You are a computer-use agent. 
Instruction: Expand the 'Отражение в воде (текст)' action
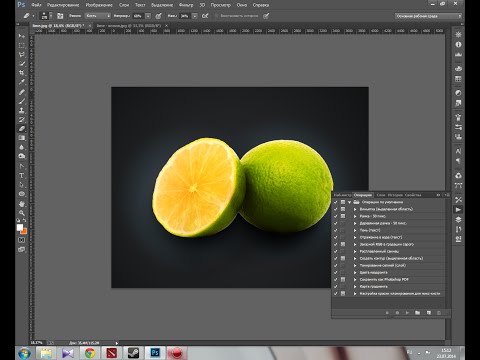pyautogui.click(x=355, y=237)
